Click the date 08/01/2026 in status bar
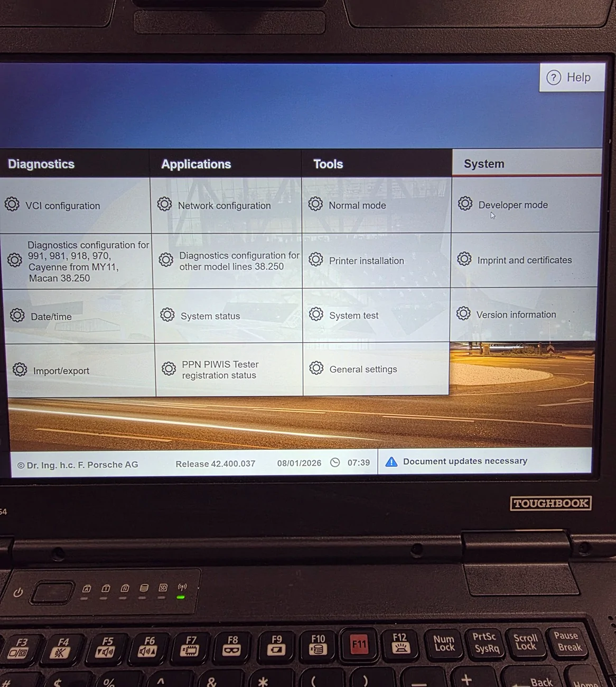616x687 pixels. [x=299, y=463]
